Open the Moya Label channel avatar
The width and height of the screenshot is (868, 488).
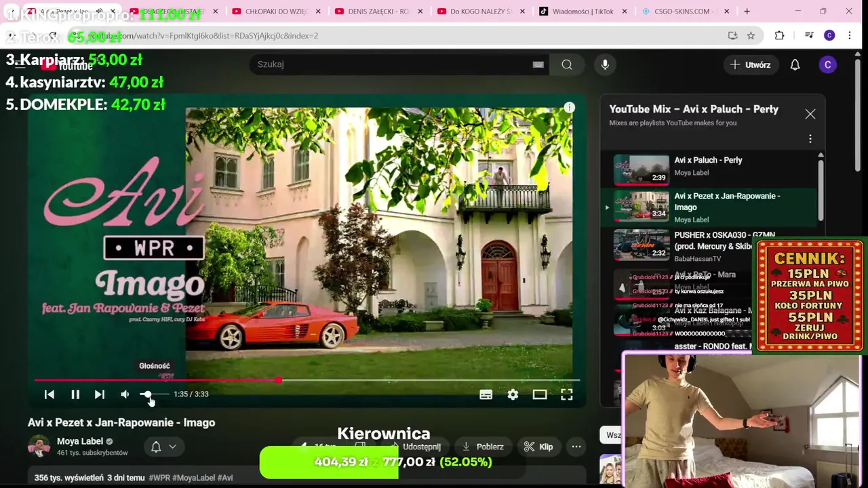pyautogui.click(x=39, y=447)
